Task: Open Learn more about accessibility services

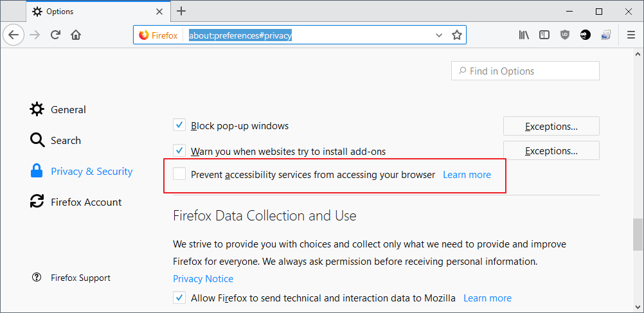Action: 467,175
